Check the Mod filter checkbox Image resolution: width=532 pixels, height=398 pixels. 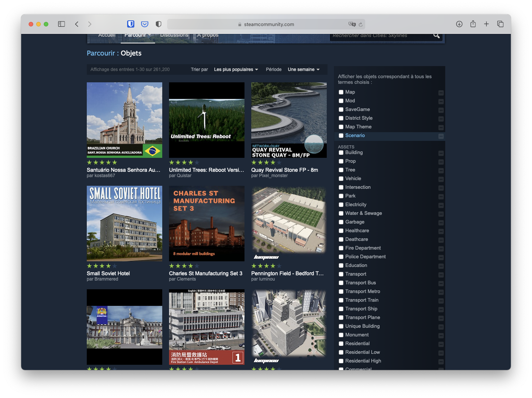pos(341,101)
